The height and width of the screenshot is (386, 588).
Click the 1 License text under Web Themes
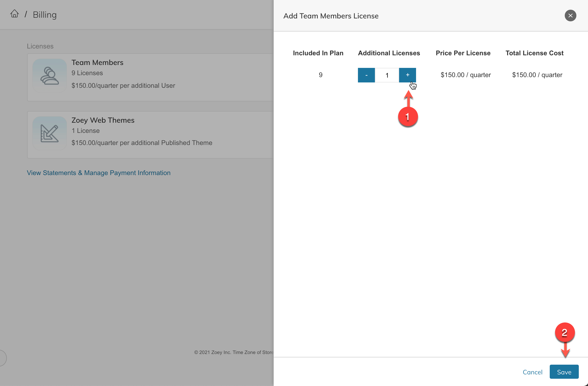(85, 130)
